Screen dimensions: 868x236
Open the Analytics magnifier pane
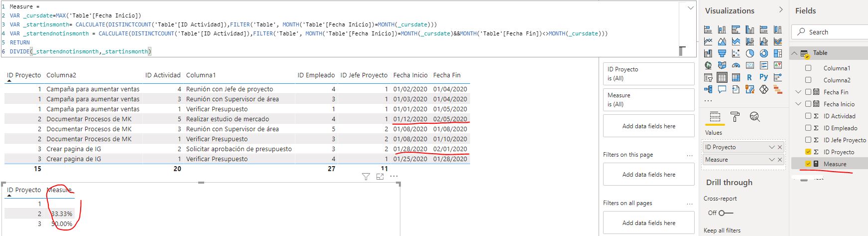coord(754,117)
